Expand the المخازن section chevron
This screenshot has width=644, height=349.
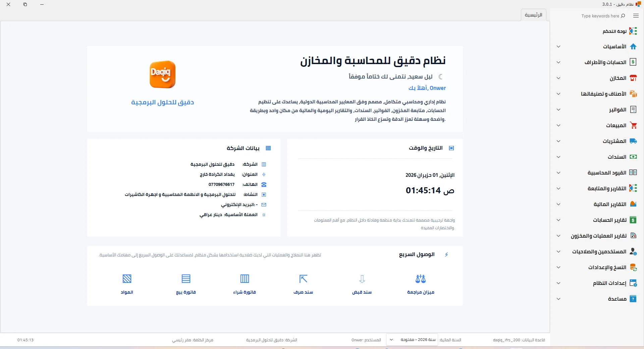(558, 78)
